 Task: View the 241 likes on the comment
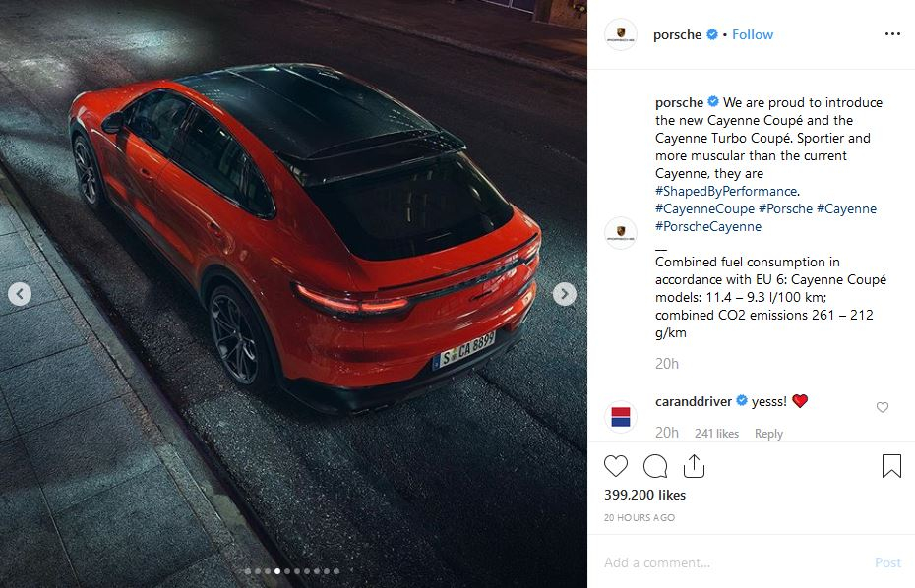[716, 434]
